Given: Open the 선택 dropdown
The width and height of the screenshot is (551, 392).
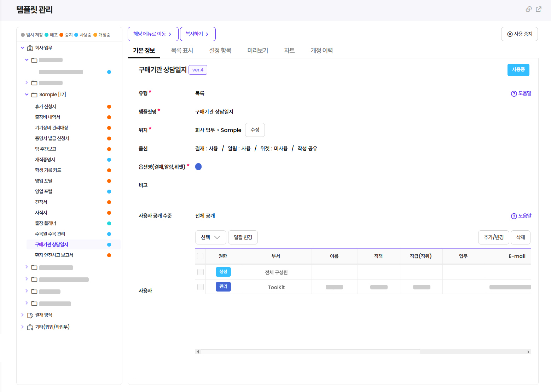Looking at the screenshot, I should (210, 237).
